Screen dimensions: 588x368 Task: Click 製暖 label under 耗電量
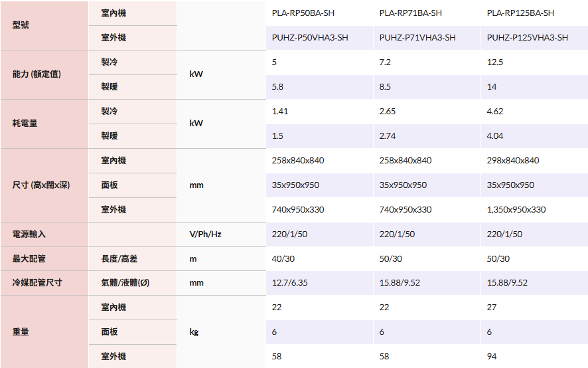click(x=109, y=136)
